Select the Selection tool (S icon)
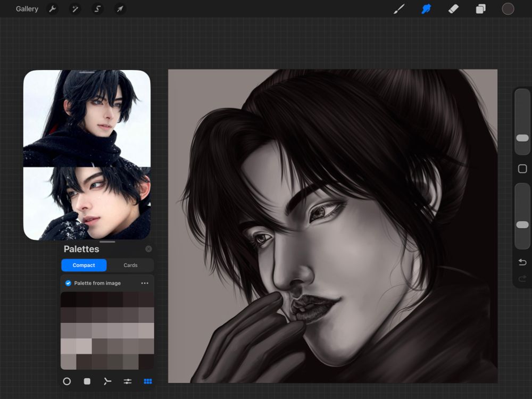Screen dimensions: 532x399 tap(97, 9)
